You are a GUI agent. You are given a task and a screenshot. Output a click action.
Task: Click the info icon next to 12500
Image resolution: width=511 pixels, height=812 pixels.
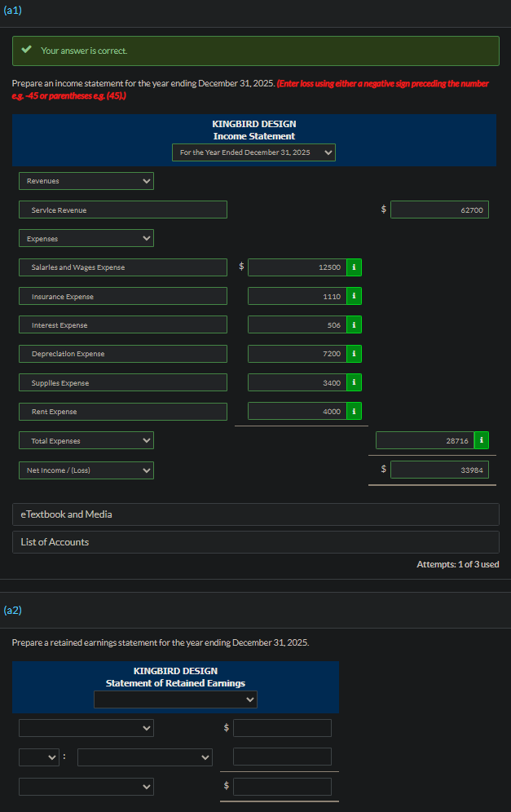click(x=354, y=267)
